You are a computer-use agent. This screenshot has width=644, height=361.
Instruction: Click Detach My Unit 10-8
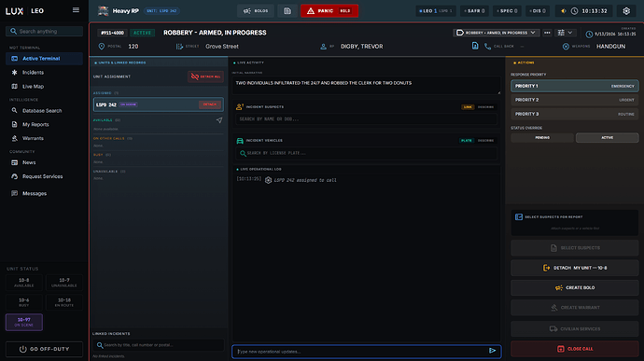tap(575, 268)
